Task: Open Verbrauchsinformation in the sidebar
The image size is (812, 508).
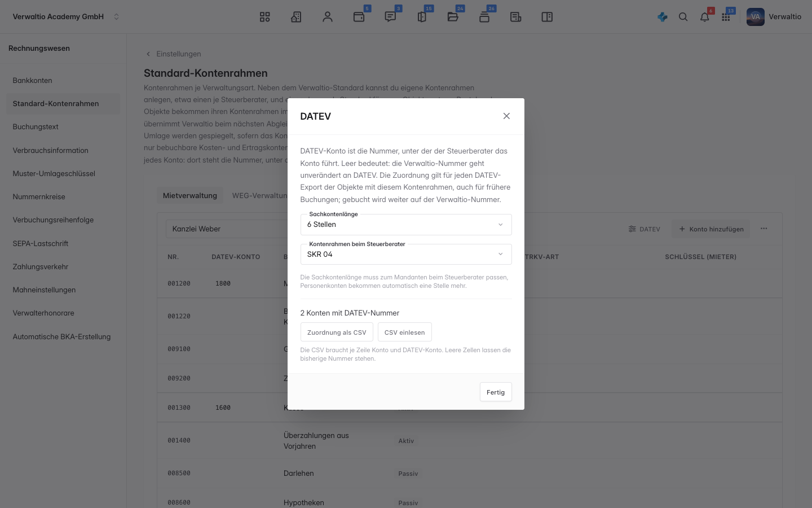Action: (x=63, y=151)
